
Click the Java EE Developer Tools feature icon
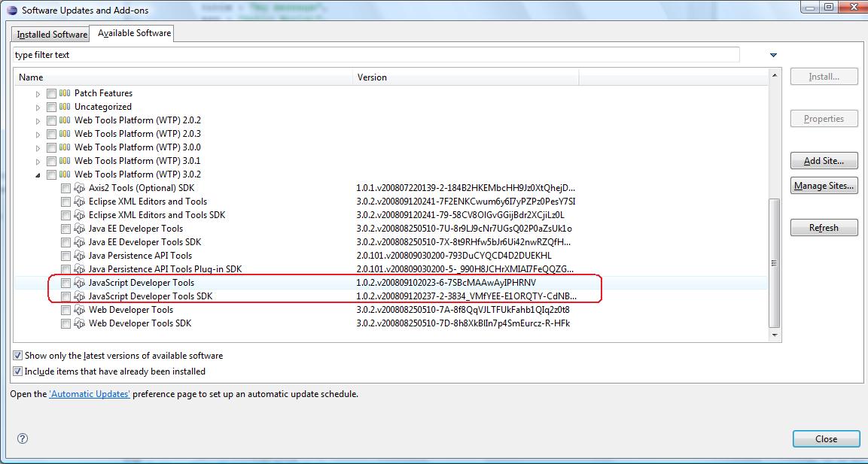point(80,229)
